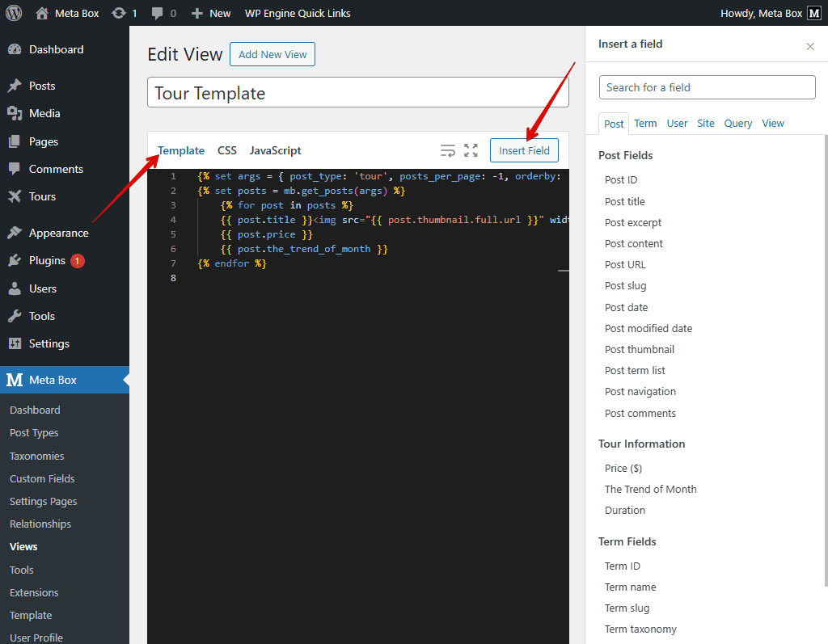Switch to the JavaScript tab

[x=275, y=150]
